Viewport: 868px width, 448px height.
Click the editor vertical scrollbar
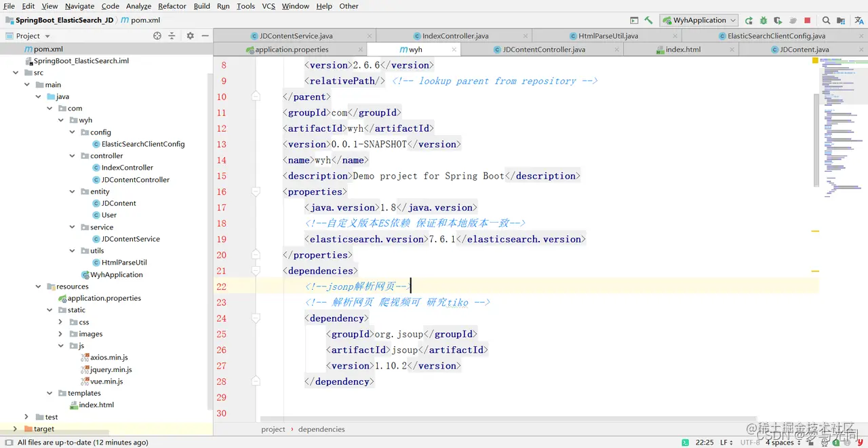click(816, 141)
